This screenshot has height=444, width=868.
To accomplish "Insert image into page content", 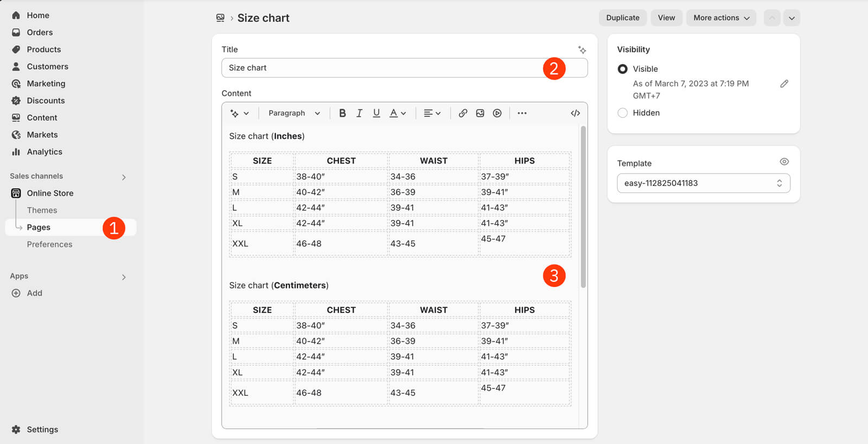I will point(480,113).
